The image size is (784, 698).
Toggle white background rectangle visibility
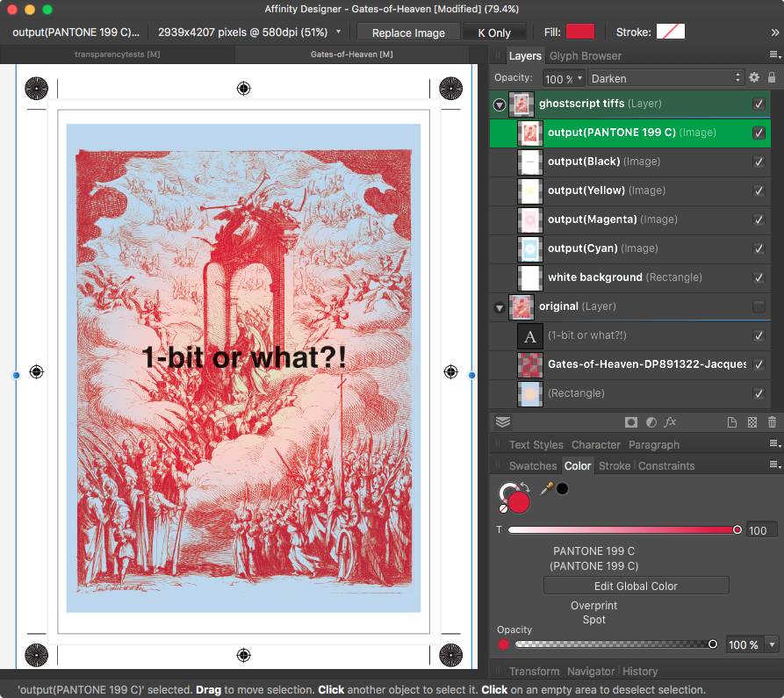point(759,278)
